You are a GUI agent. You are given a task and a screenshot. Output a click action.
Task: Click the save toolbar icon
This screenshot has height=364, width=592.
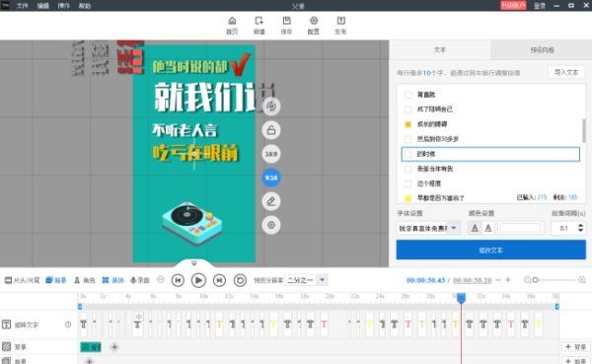click(x=286, y=25)
